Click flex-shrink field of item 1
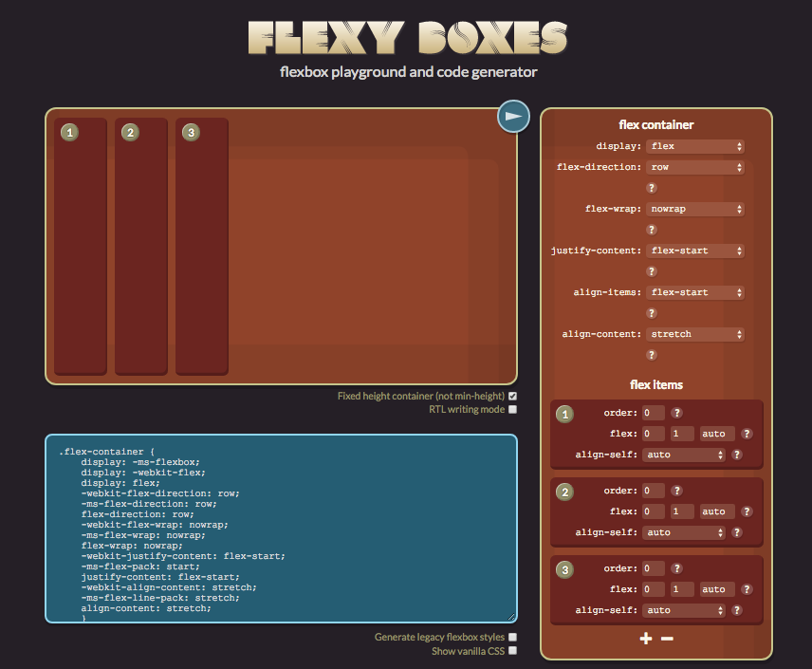812x669 pixels. [682, 434]
